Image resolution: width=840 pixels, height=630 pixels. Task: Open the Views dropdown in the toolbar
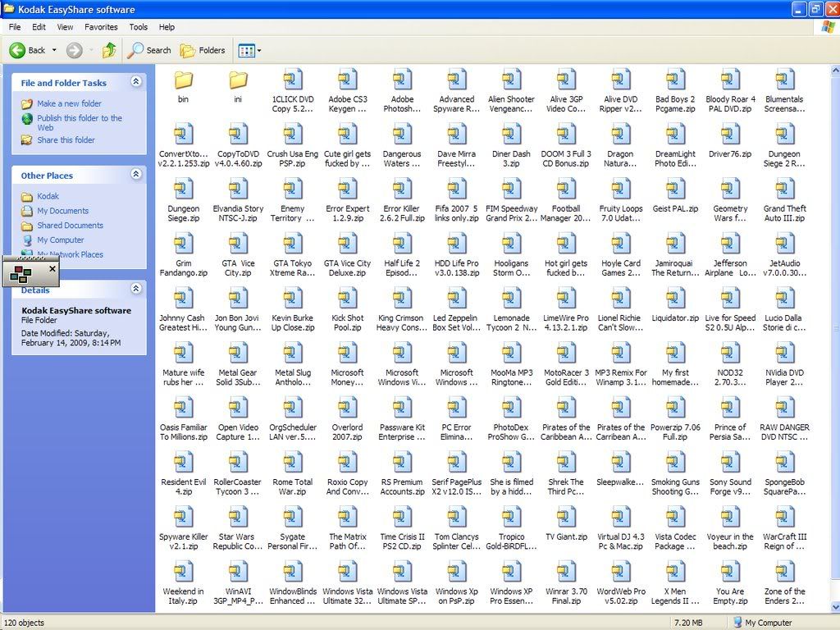point(259,51)
